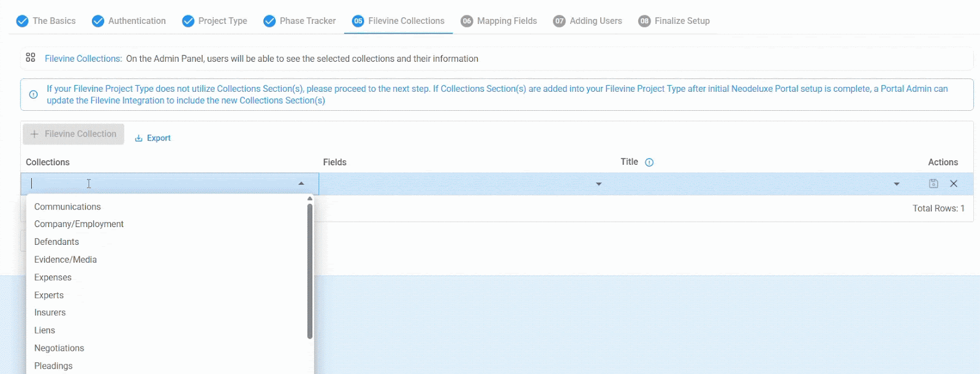
Task: Open the Phase Tracker tab
Action: pos(300,21)
